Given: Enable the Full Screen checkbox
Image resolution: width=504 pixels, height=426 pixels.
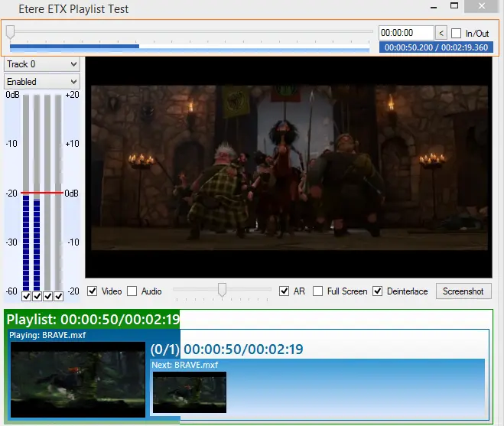Looking at the screenshot, I should (318, 291).
